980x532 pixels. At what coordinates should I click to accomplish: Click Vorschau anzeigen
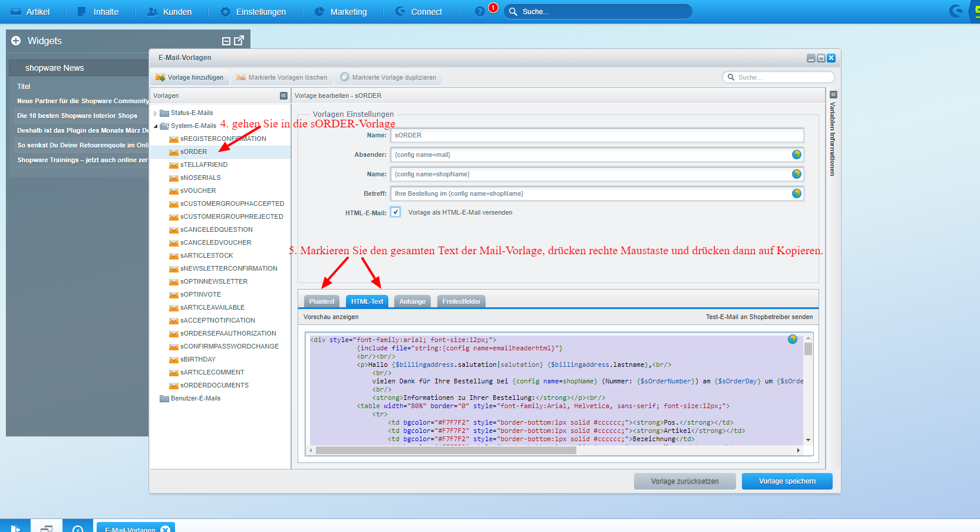point(331,317)
